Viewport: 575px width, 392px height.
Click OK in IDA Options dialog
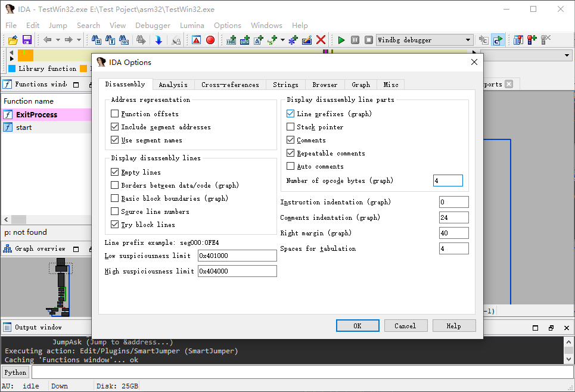click(358, 326)
